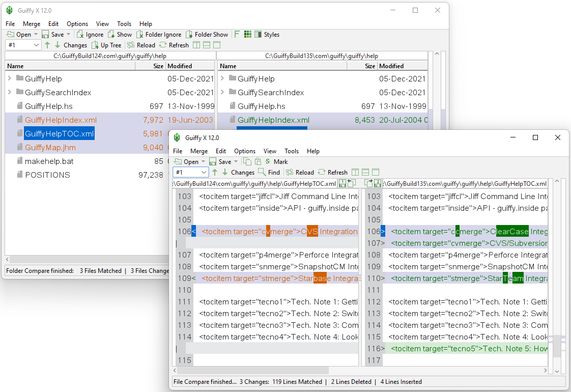571x392 pixels.
Task: Toggle single pane view in file compare
Action: click(376, 172)
